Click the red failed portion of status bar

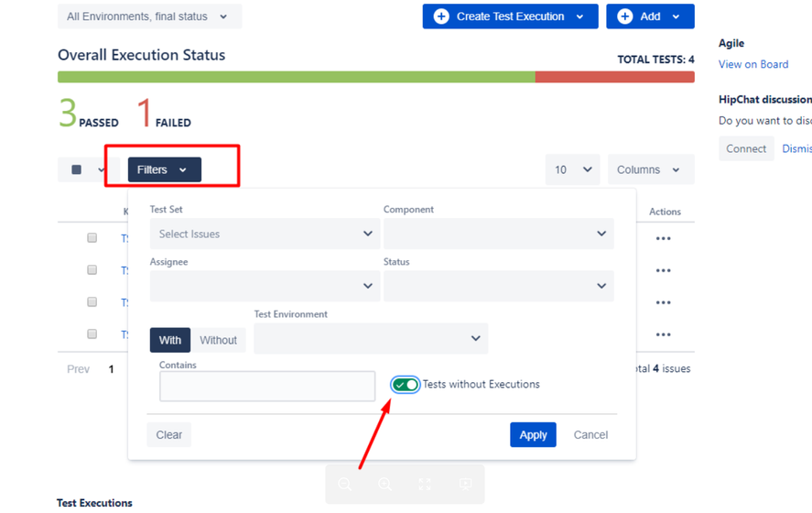click(614, 77)
